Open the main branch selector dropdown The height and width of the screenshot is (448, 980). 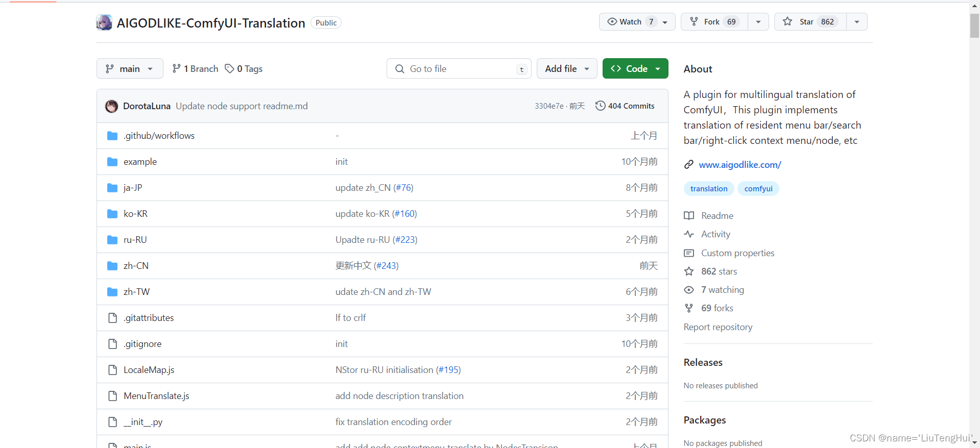pos(130,68)
